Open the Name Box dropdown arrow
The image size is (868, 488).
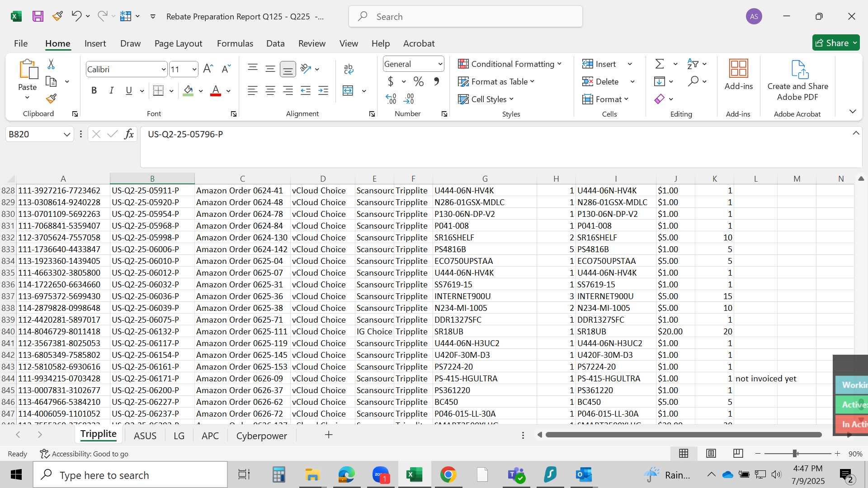tap(67, 134)
